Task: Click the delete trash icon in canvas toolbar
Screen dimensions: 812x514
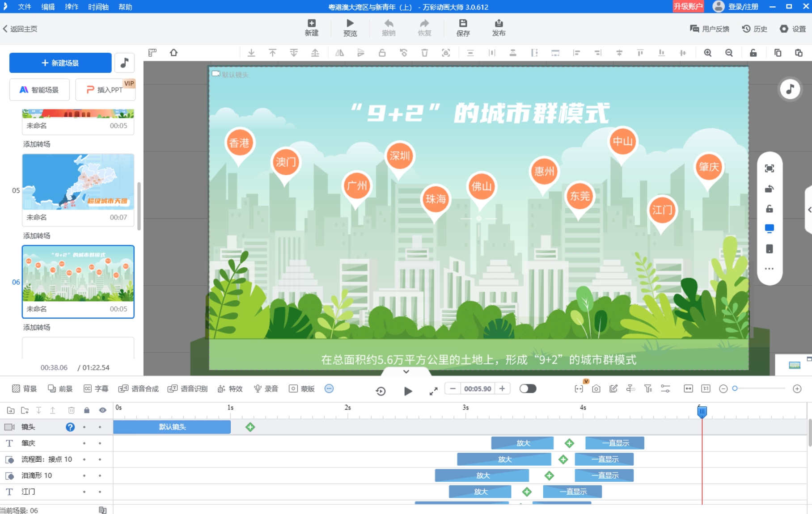Action: [424, 53]
